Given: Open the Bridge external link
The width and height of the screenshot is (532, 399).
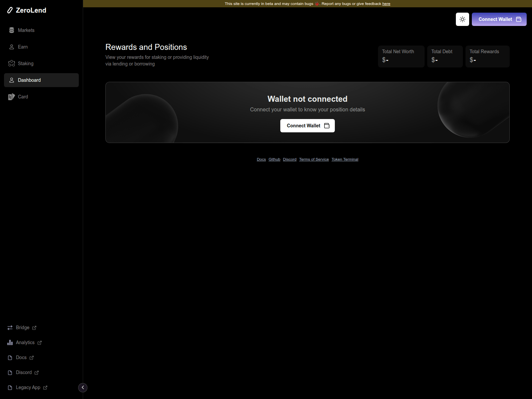Looking at the screenshot, I should 23,328.
